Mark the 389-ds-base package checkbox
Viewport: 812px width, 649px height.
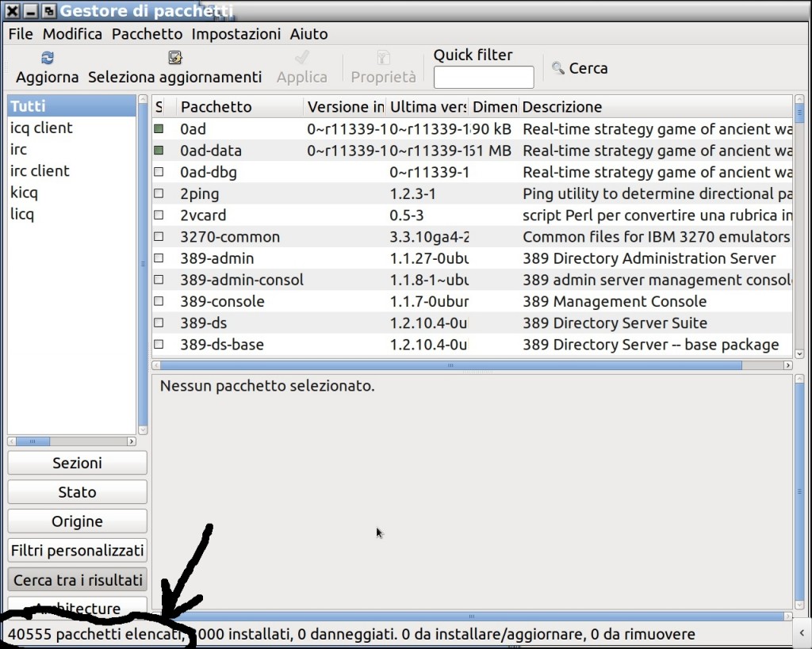click(159, 344)
